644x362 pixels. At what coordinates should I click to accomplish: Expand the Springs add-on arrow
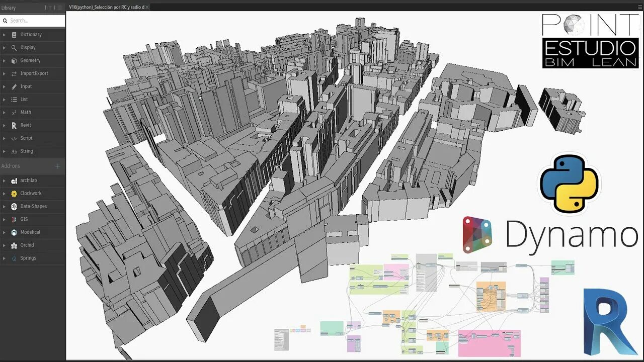4,258
